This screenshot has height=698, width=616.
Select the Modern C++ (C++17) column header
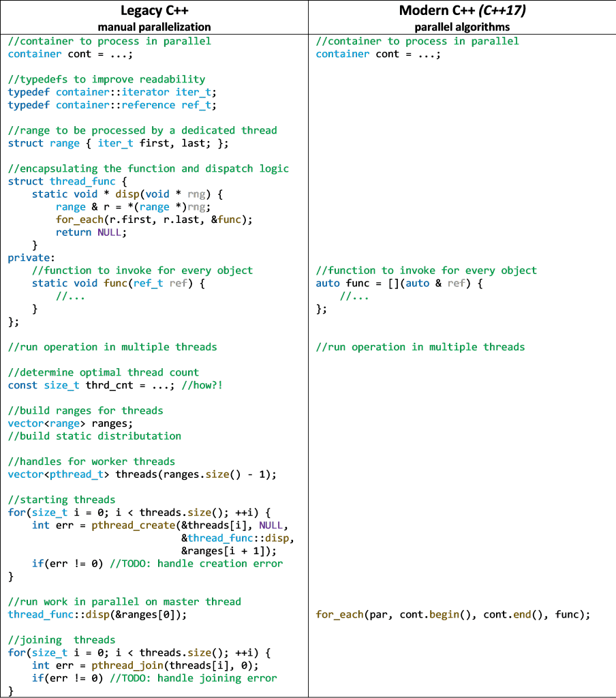[x=461, y=10]
